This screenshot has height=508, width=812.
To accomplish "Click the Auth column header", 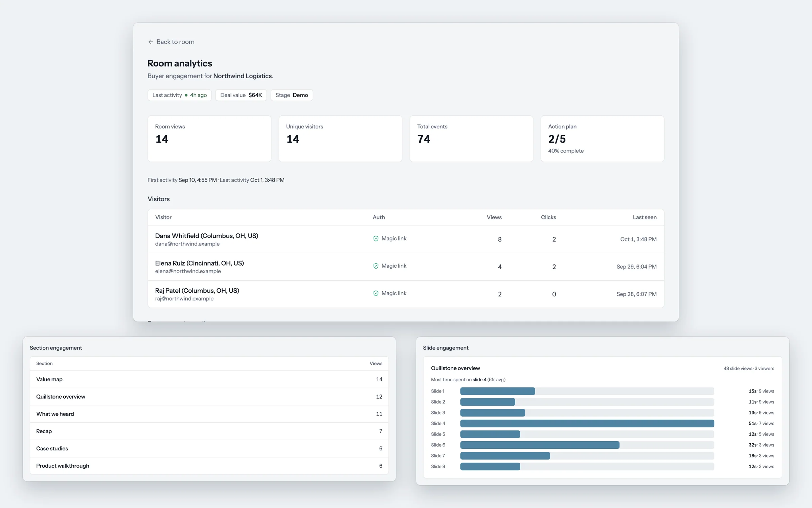I will click(x=379, y=217).
